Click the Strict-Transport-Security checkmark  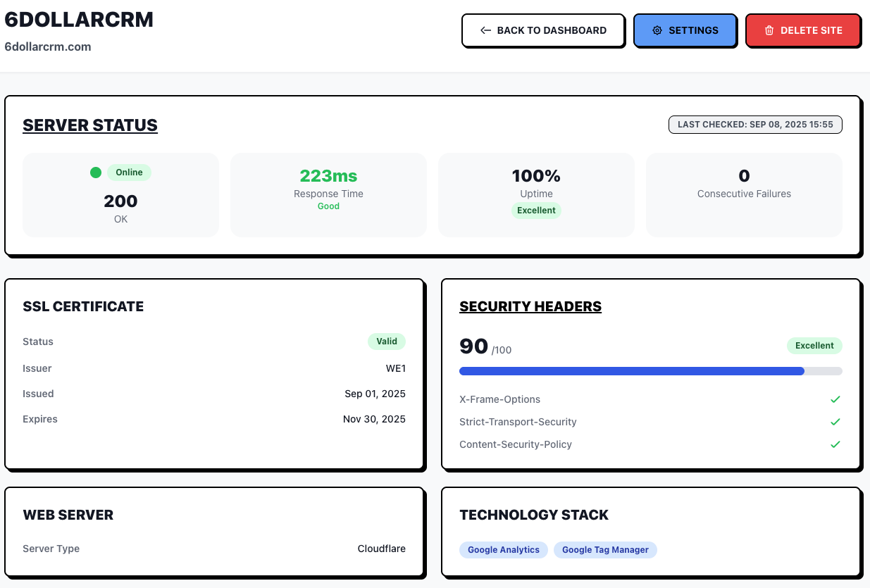pyautogui.click(x=835, y=422)
